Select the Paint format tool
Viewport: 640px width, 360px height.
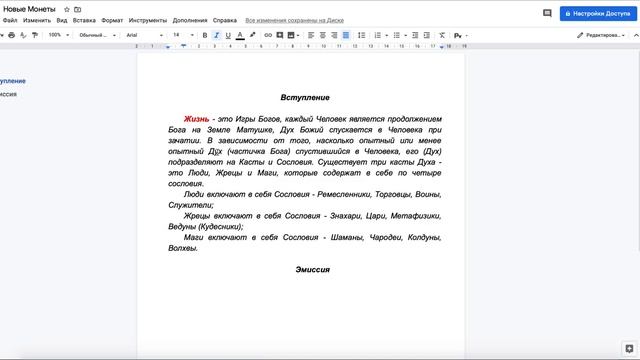pyautogui.click(x=35, y=36)
